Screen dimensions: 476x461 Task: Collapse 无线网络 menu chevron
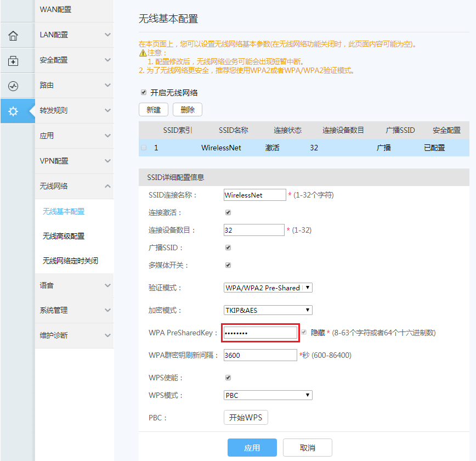tap(107, 186)
